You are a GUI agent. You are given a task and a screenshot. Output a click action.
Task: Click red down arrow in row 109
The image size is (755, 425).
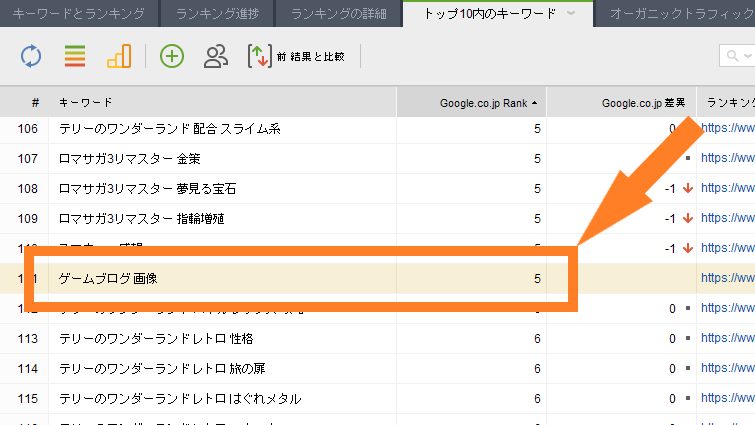tap(688, 219)
